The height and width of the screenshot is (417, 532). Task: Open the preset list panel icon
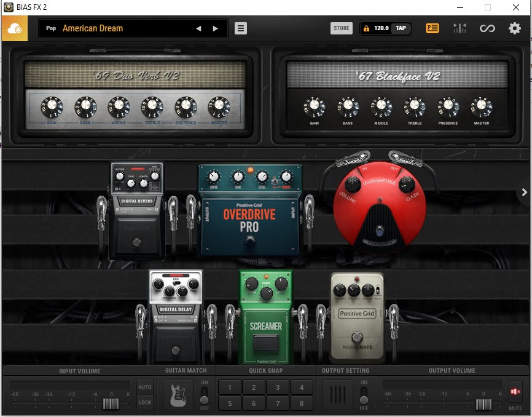pos(432,28)
